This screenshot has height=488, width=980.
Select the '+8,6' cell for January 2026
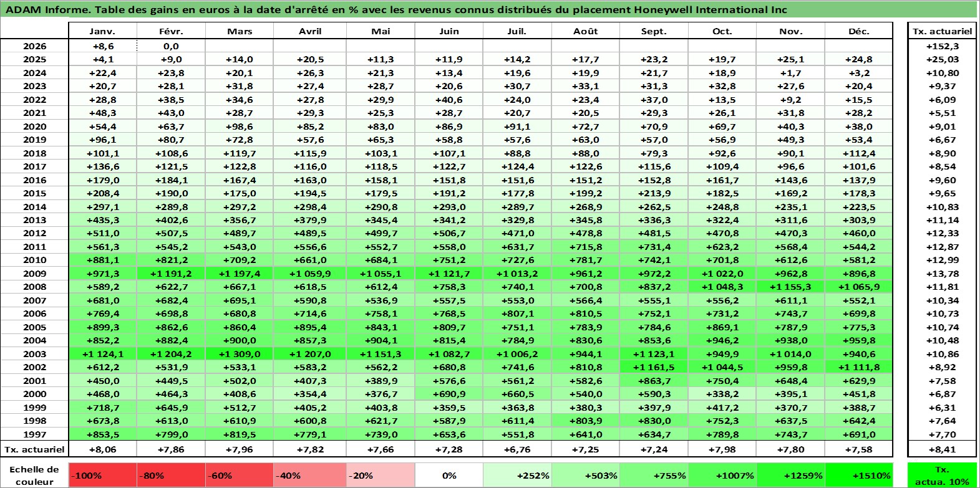[102, 46]
